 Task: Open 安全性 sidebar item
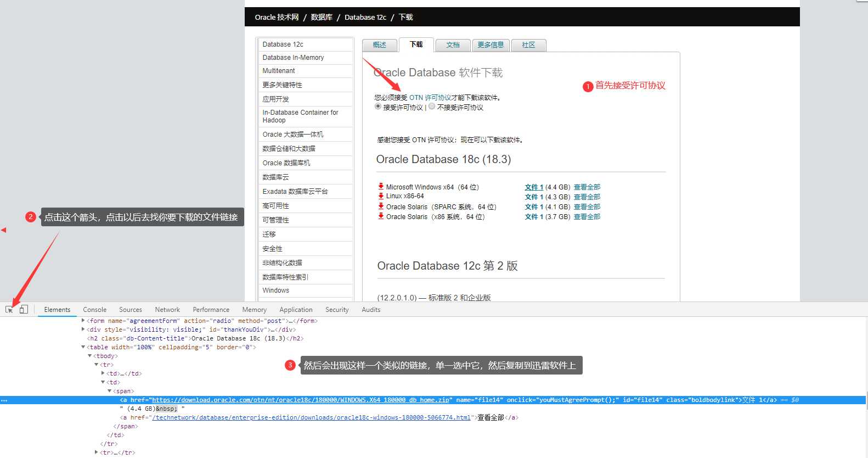(x=306, y=249)
